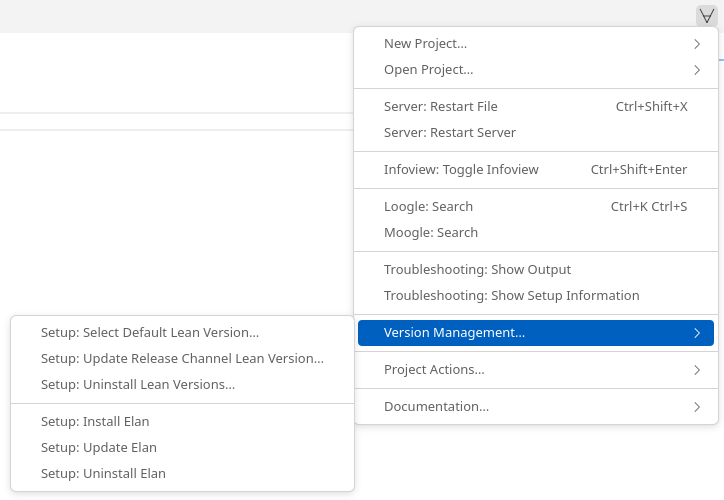
Task: Click the Lean ∀ symbol toolbar icon
Action: point(706,16)
